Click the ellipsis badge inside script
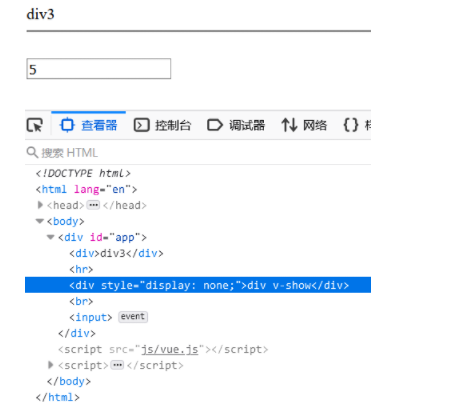 [x=117, y=365]
